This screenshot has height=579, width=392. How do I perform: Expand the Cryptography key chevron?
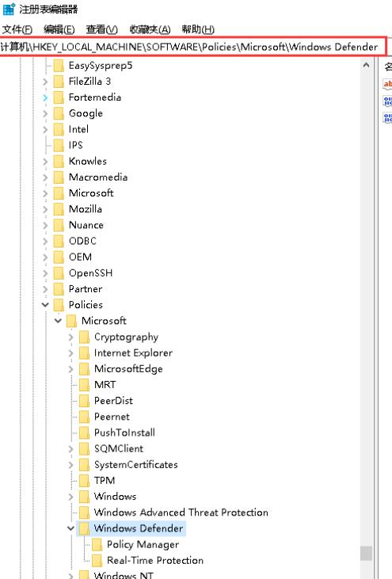(70, 337)
